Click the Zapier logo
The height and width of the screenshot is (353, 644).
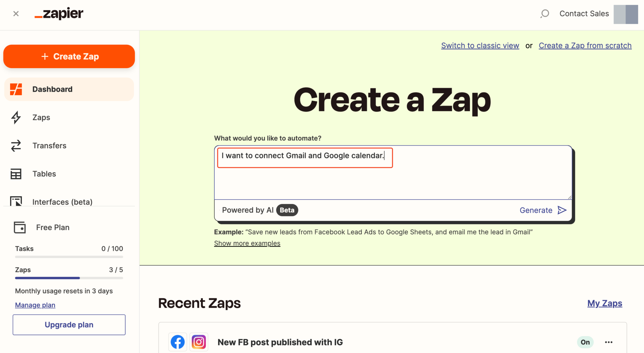[x=59, y=14]
